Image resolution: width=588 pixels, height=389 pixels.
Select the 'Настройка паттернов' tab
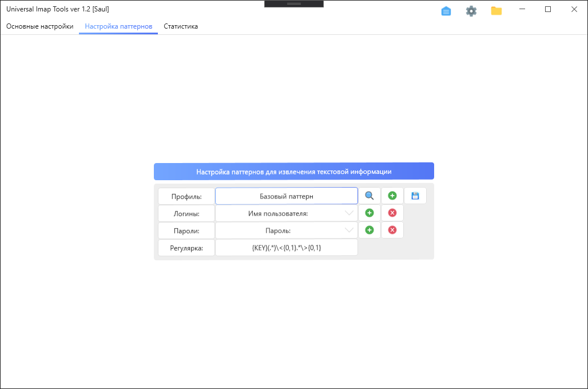118,26
